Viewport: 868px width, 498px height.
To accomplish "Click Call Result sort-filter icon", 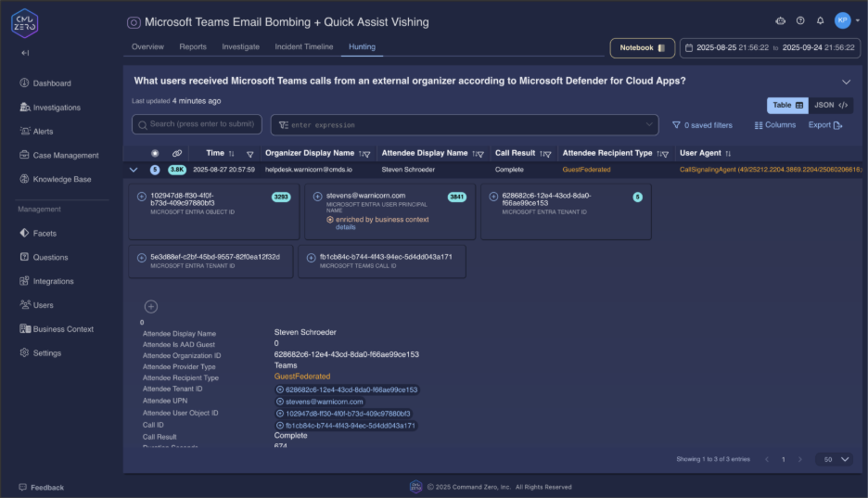I will [545, 154].
